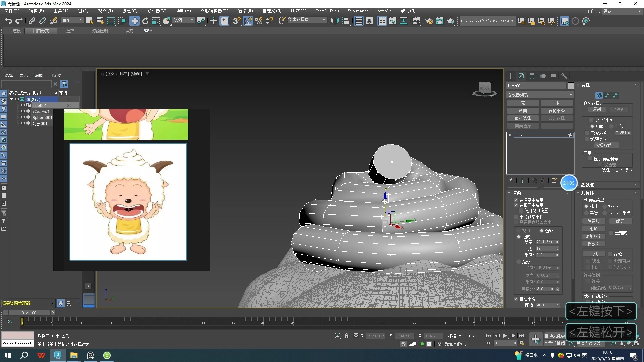Switch to the Modify command panel
This screenshot has width=644, height=362.
pos(521,76)
